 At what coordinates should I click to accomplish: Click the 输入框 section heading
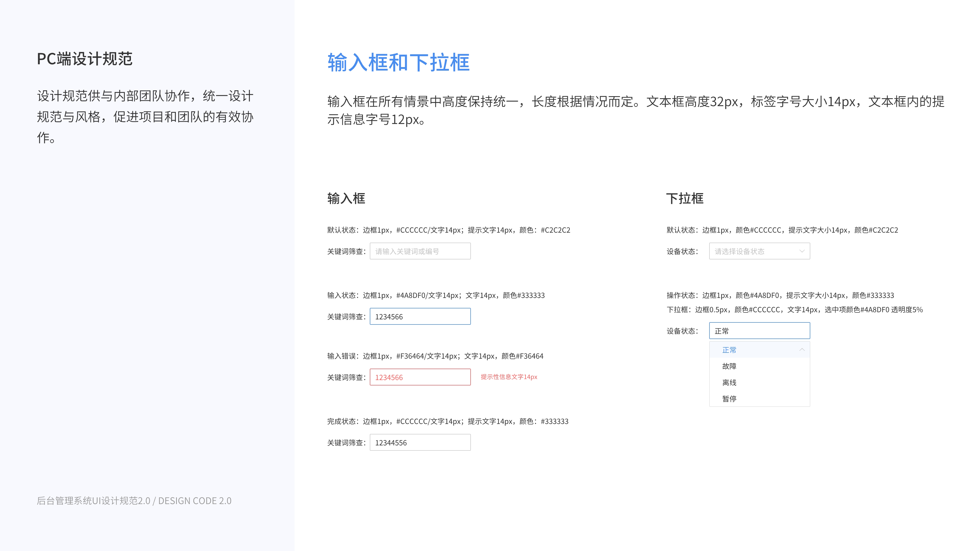pyautogui.click(x=346, y=198)
